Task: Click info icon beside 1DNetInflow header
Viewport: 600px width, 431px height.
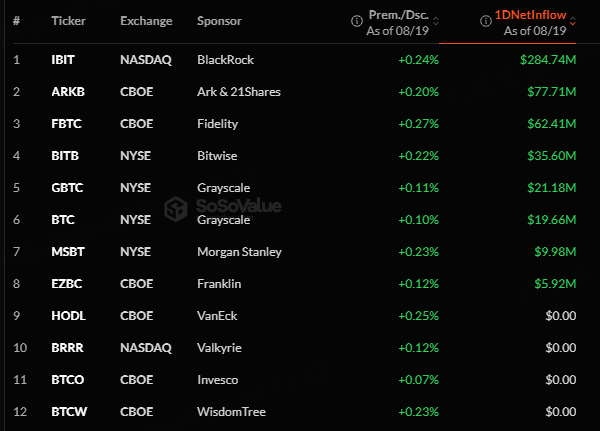Action: 486,21
